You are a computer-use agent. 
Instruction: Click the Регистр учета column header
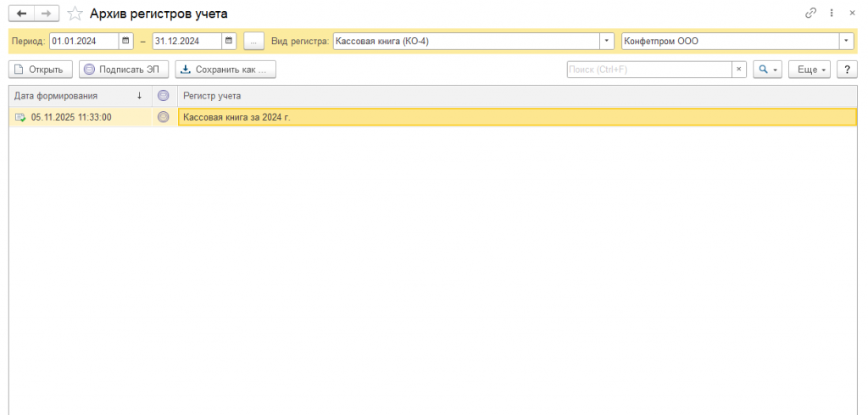coord(517,96)
